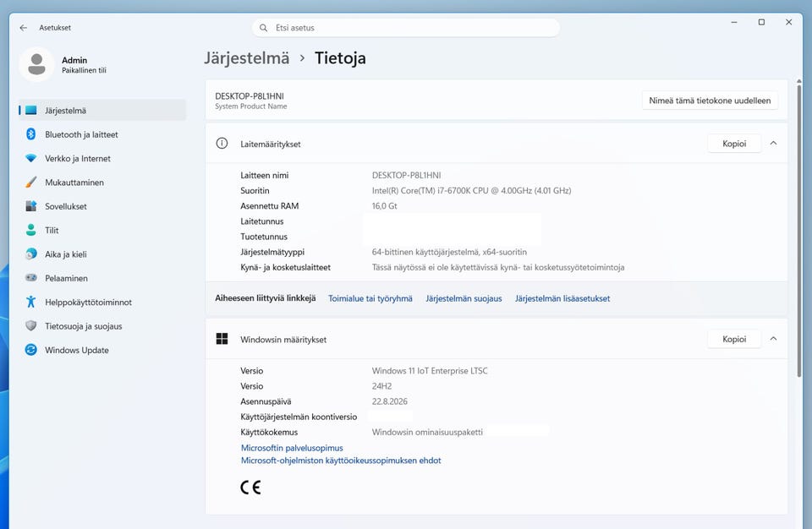This screenshot has height=529, width=812.
Task: Click the Järjestelmä monitor icon in sidebar
Action: pos(31,110)
